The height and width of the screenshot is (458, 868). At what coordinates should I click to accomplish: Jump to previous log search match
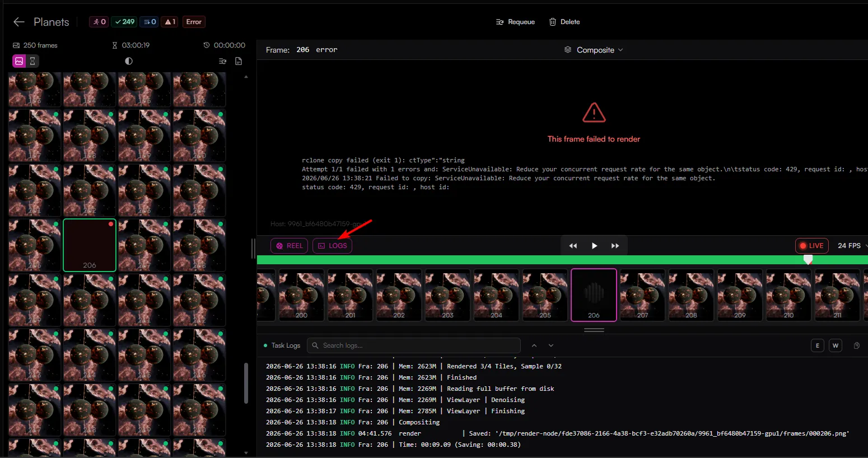[x=534, y=345]
